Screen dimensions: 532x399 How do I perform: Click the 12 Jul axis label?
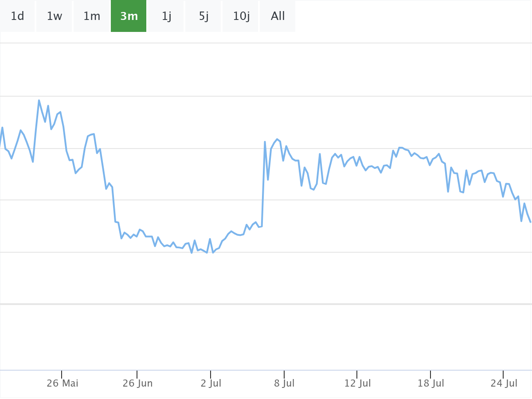coord(358,383)
